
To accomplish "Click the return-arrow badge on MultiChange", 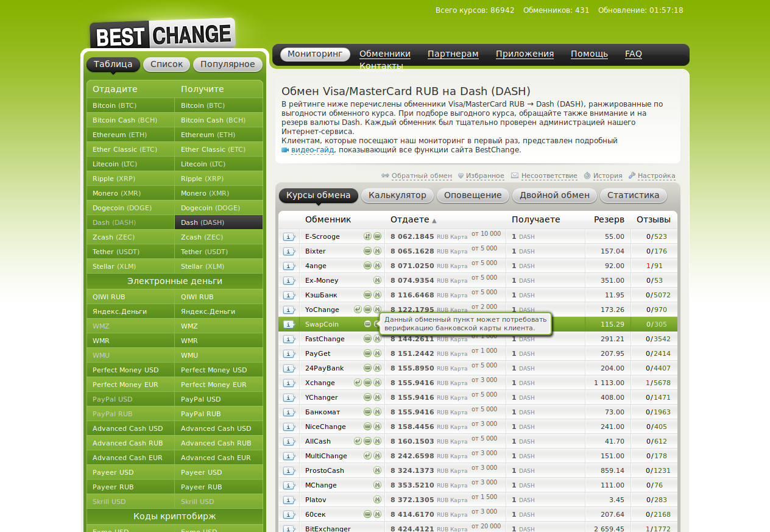I will pos(367,456).
